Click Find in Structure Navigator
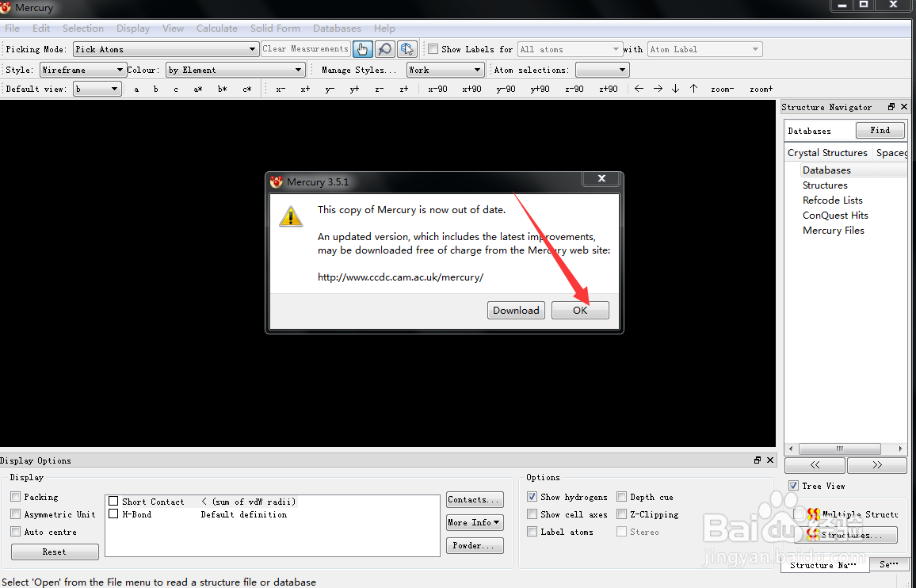The height and width of the screenshot is (588, 916). pyautogui.click(x=880, y=130)
